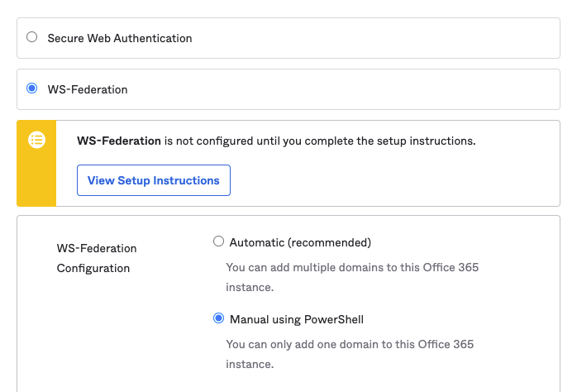The image size is (577, 392).
Task: Click the word "instance." under Automatic description
Action: 250,288
